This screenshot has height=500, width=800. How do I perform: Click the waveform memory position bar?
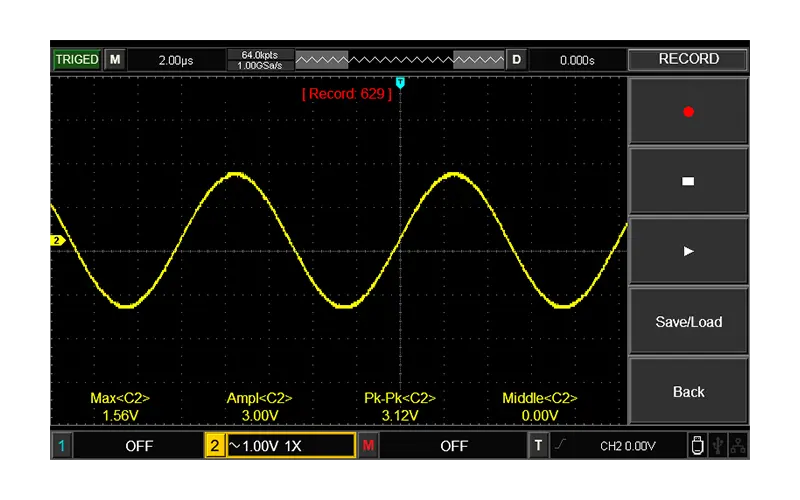pos(400,60)
